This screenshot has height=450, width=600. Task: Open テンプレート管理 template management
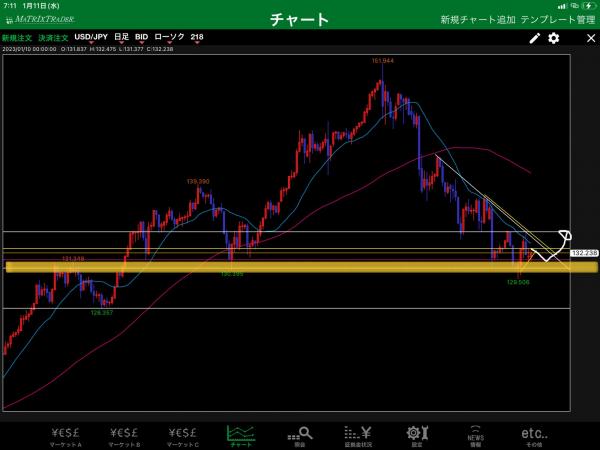558,20
